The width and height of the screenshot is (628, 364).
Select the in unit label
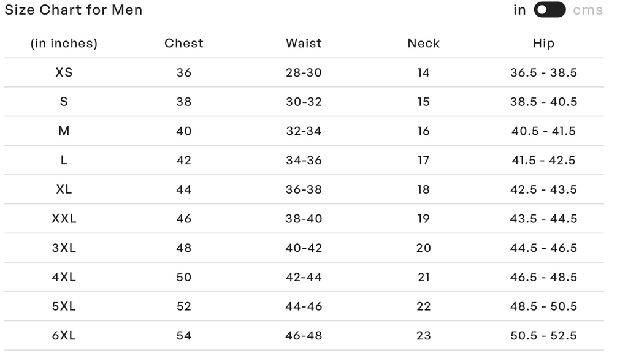pos(519,10)
